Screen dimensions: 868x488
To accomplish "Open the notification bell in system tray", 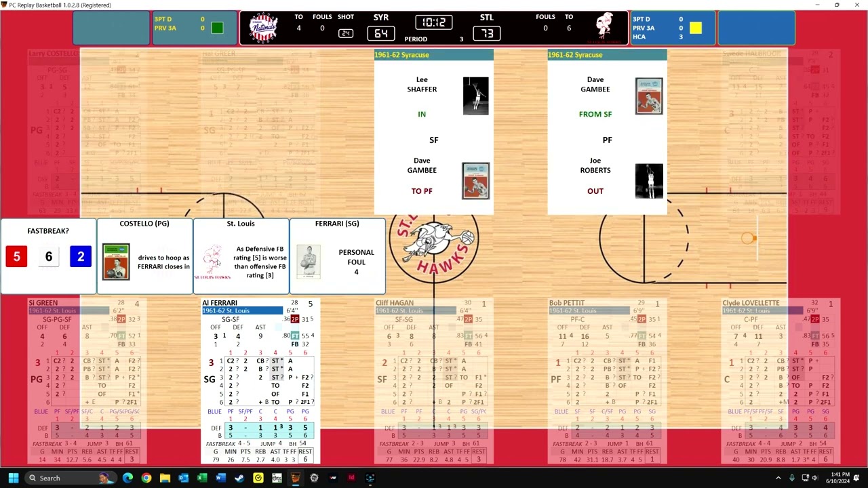I will [x=858, y=478].
